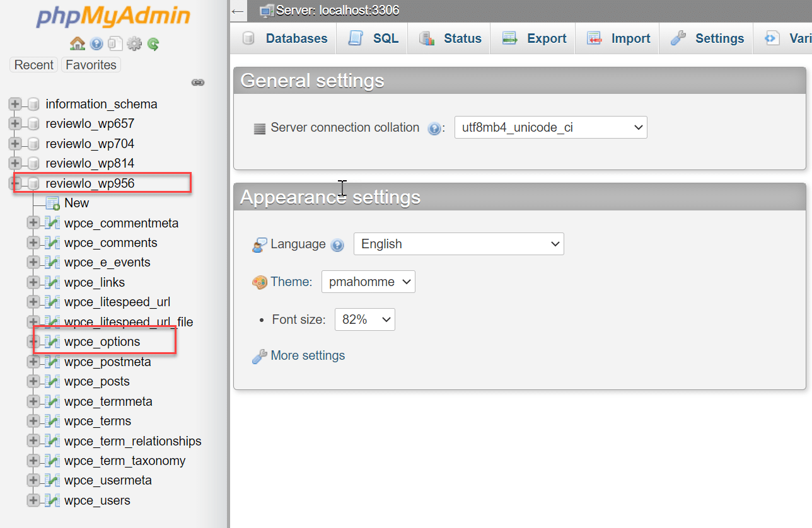
Task: Click the Recent button
Action: [34, 65]
